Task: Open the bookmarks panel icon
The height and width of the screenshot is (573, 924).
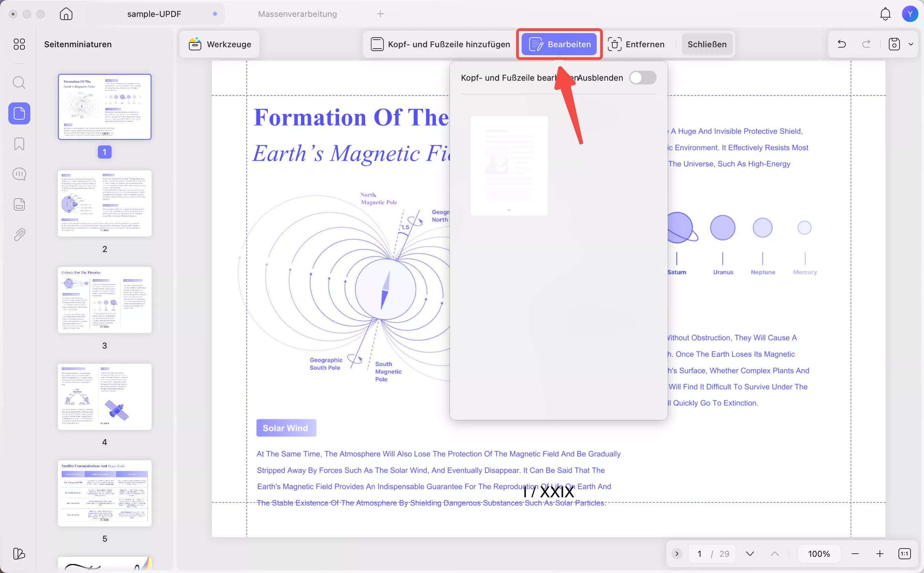Action: [x=19, y=144]
